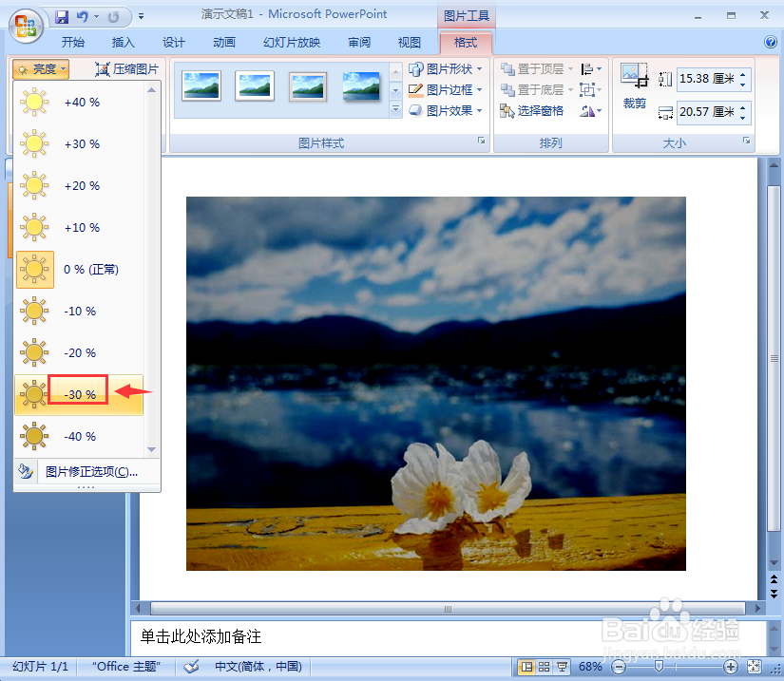Select the flower picture on slide
The height and width of the screenshot is (681, 784).
(x=436, y=384)
